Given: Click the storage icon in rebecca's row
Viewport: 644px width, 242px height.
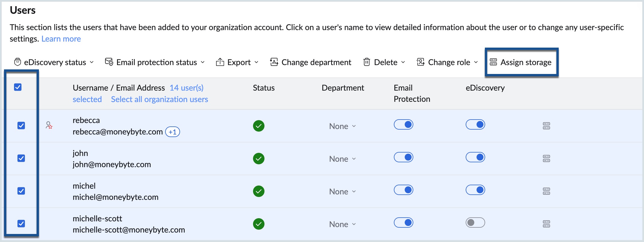Looking at the screenshot, I should (x=546, y=126).
